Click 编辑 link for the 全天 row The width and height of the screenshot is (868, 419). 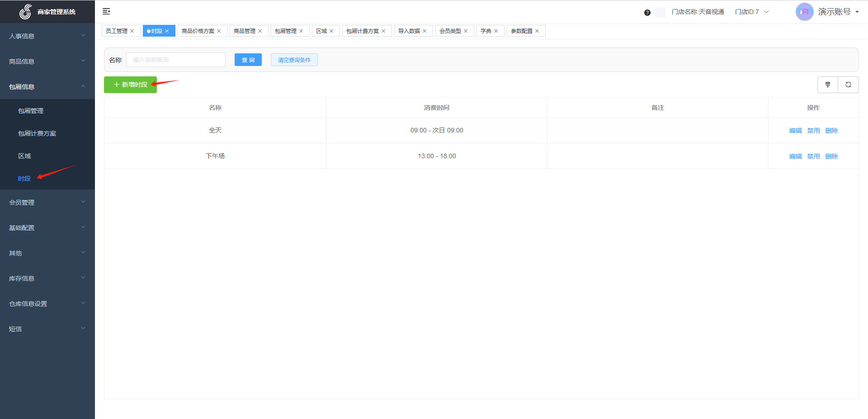(795, 131)
